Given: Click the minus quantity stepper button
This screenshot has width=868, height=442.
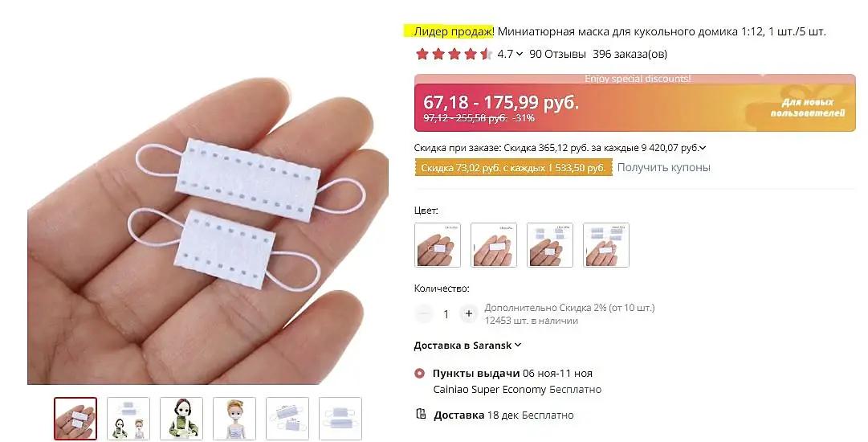Looking at the screenshot, I should [x=423, y=313].
